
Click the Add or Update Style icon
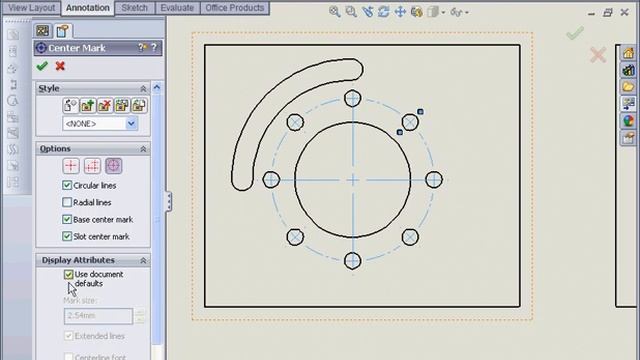point(87,105)
